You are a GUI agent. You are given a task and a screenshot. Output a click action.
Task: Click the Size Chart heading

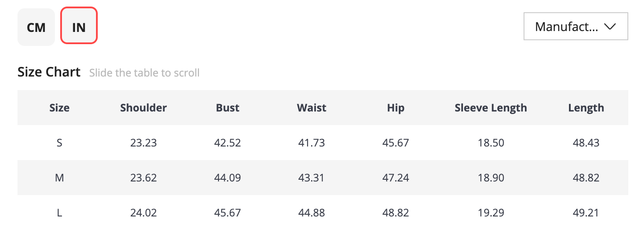click(x=49, y=72)
